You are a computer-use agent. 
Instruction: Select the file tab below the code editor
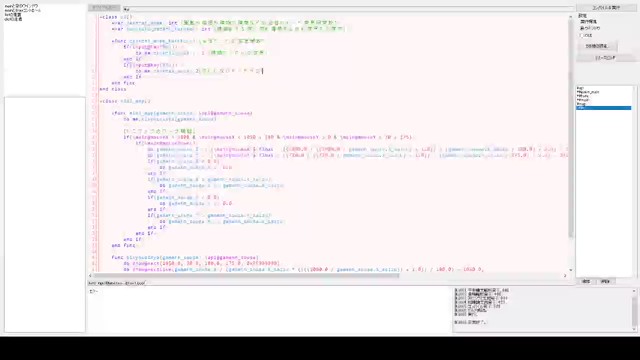pyautogui.click(x=117, y=283)
